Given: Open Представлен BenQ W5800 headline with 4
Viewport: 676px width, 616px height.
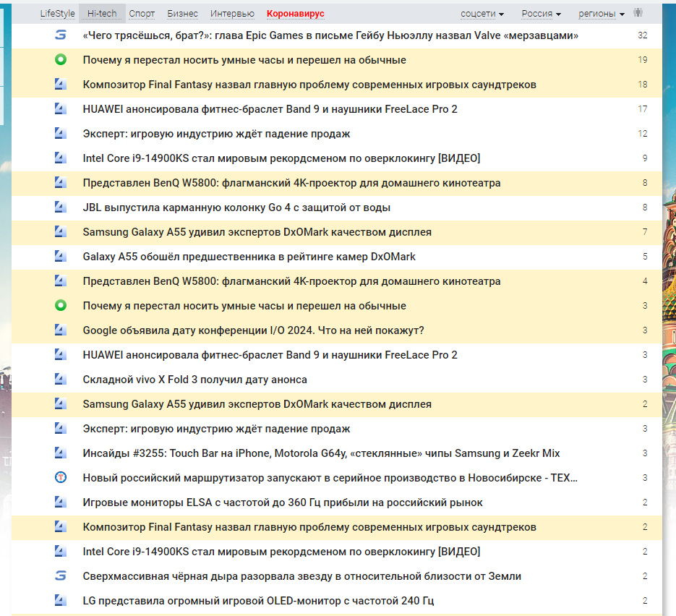Looking at the screenshot, I should [x=291, y=281].
